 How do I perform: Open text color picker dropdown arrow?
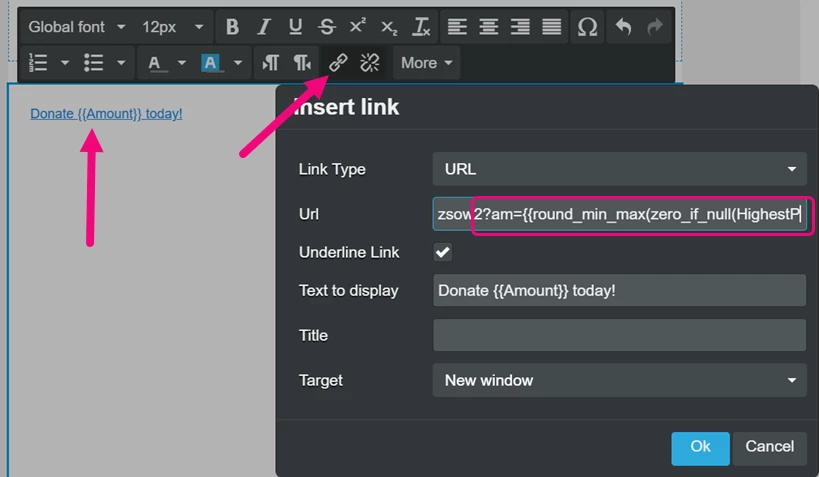coord(182,63)
